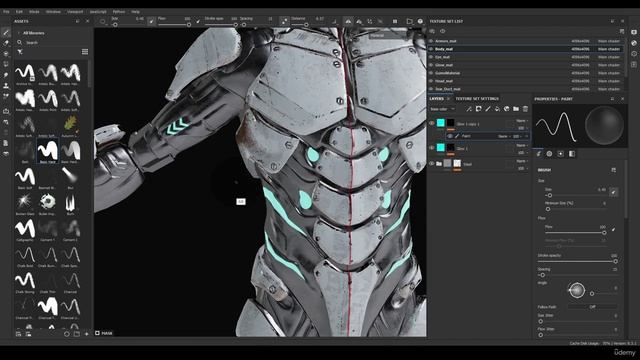Open the Shader Settings icon on right dock
This screenshot has height=360, width=640.
pyautogui.click(x=634, y=43)
